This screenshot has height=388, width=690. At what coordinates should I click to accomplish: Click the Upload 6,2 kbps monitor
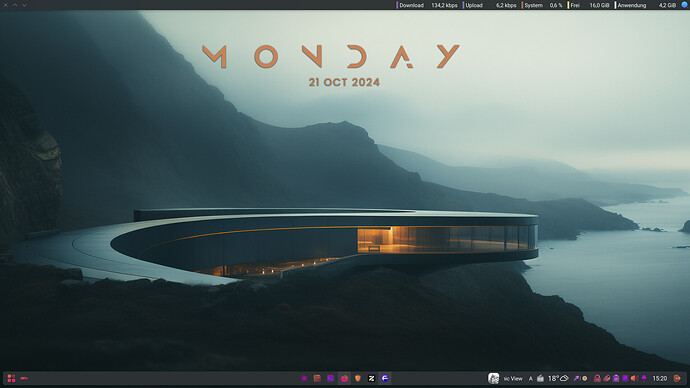489,5
